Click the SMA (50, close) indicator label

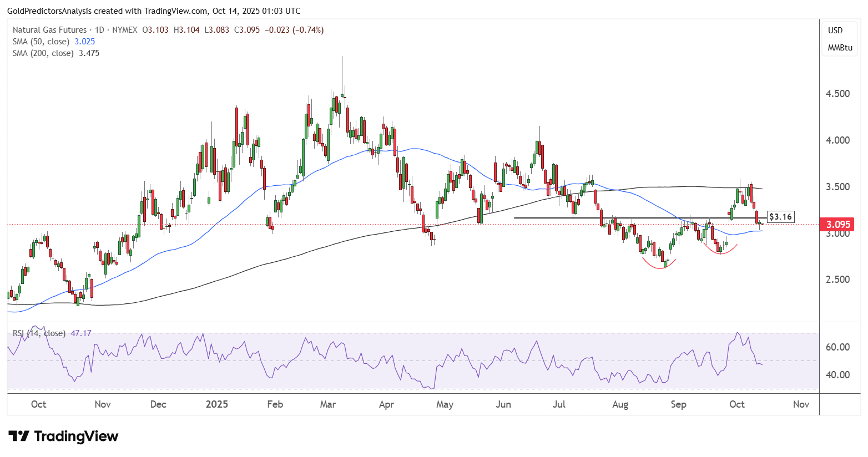point(41,42)
